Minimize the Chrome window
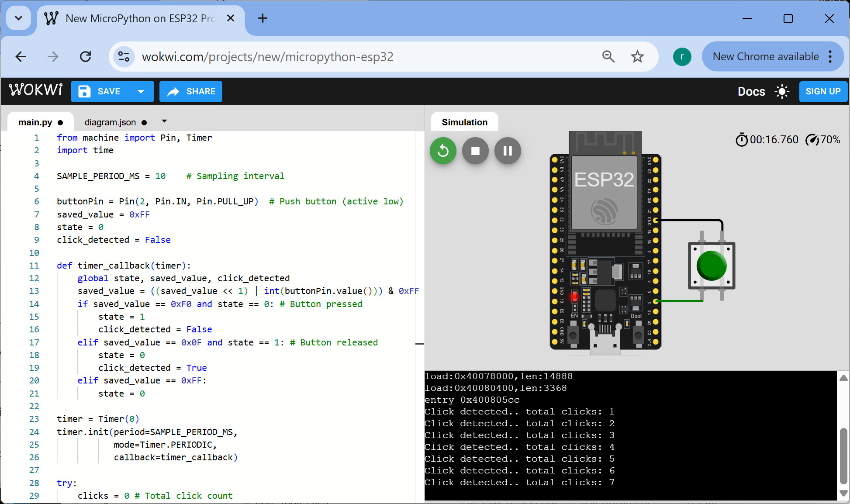 pyautogui.click(x=747, y=18)
